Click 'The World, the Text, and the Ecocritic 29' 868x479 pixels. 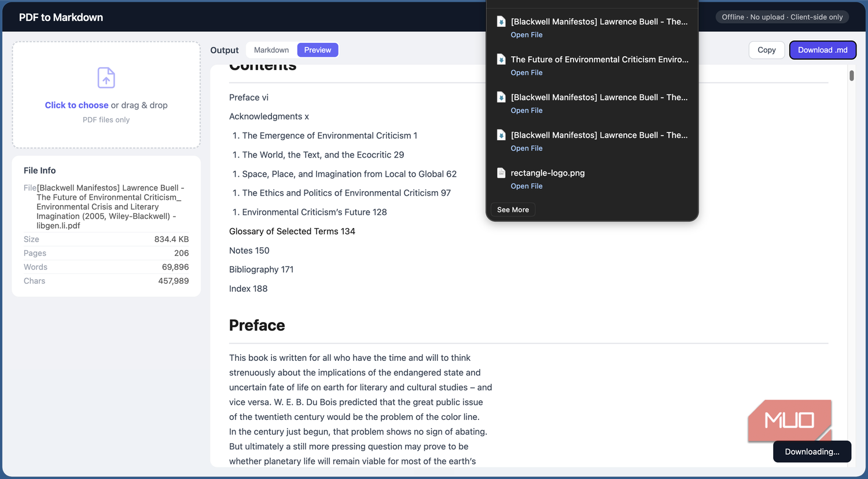(323, 155)
